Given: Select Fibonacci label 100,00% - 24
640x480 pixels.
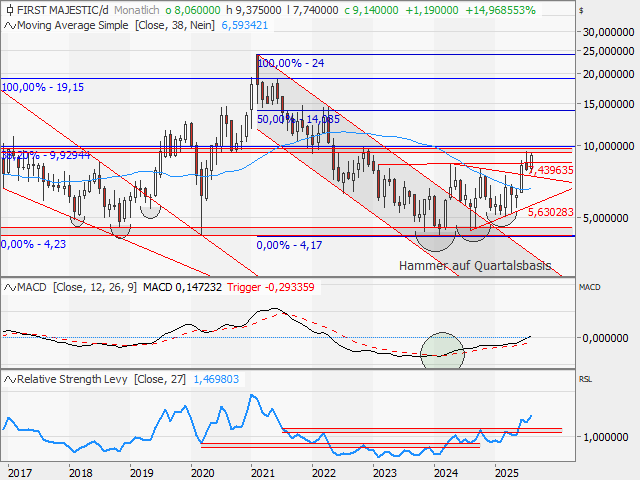Looking at the screenshot, I should [x=291, y=63].
